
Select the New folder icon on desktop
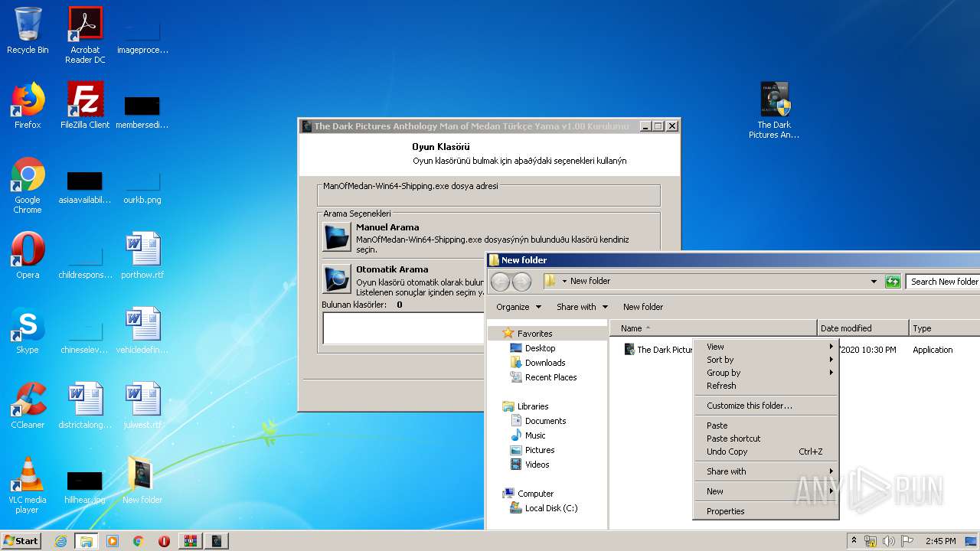point(142,481)
